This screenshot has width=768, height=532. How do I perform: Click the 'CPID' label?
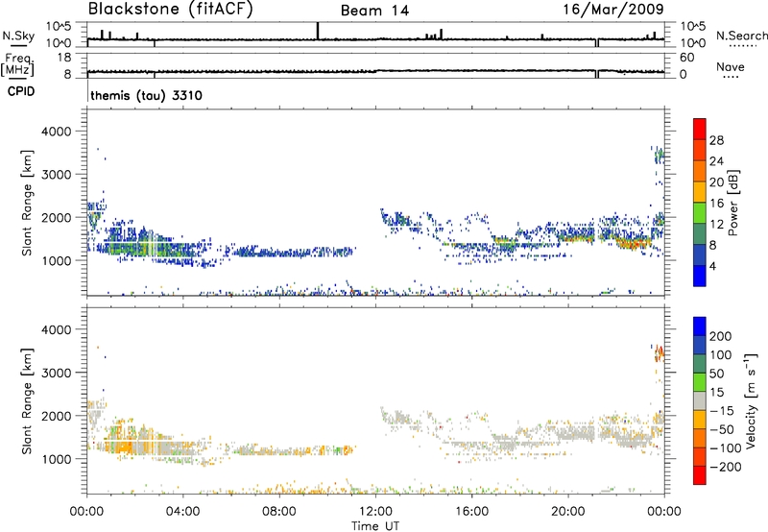21,91
